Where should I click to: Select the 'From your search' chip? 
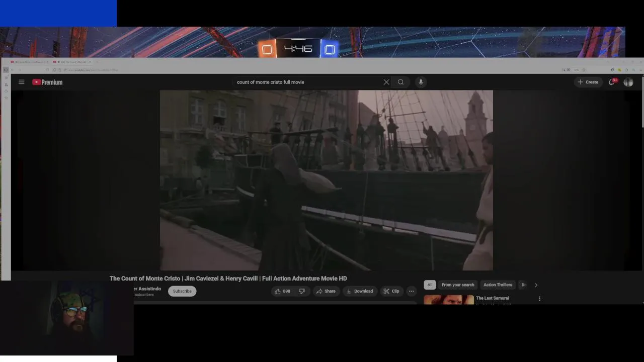[458, 285]
